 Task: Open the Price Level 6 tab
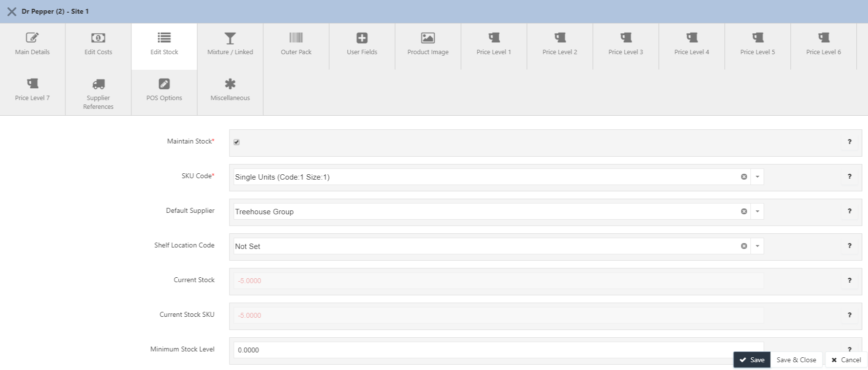coord(824,46)
